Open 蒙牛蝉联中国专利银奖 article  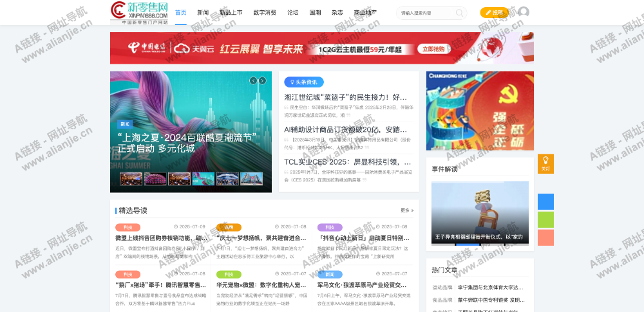491,300
